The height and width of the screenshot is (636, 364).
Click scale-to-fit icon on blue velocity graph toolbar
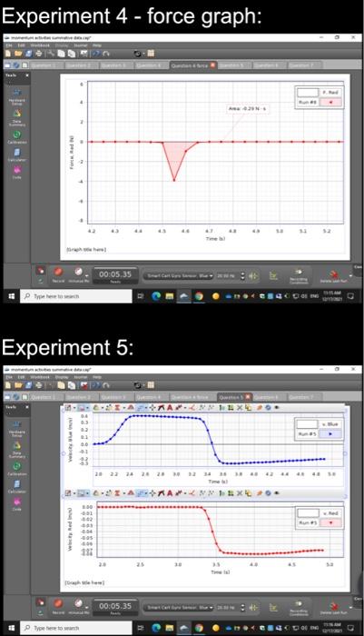point(68,408)
